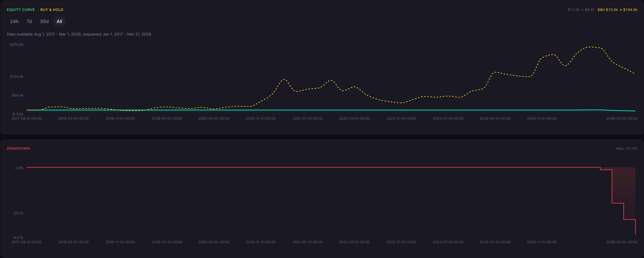Click the BUY & HOLD legend label

[x=52, y=10]
